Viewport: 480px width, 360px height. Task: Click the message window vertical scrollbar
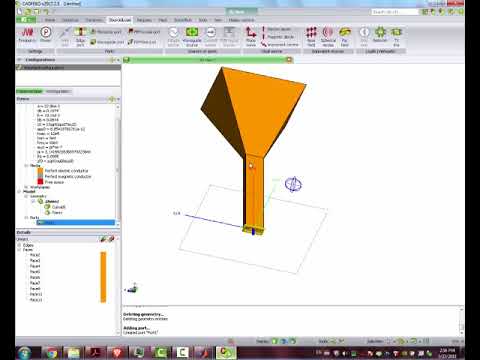461,321
